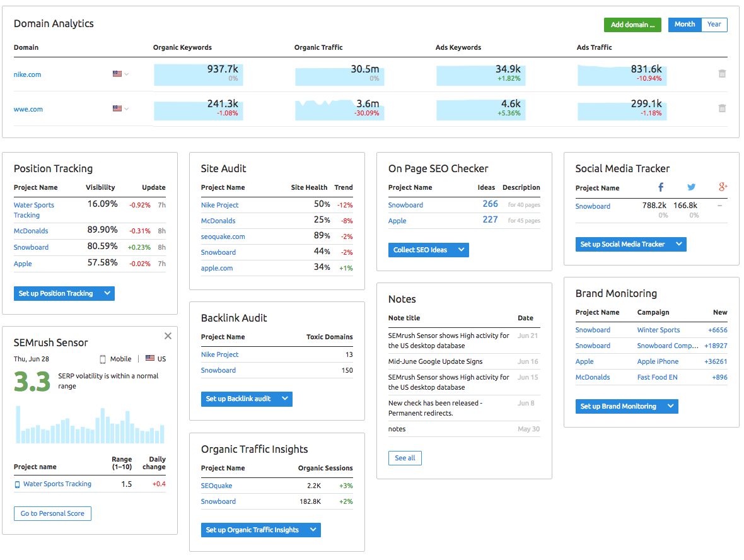Open the Apple iPhone campaign
Image resolution: width=744 pixels, height=560 pixels.
tap(658, 361)
